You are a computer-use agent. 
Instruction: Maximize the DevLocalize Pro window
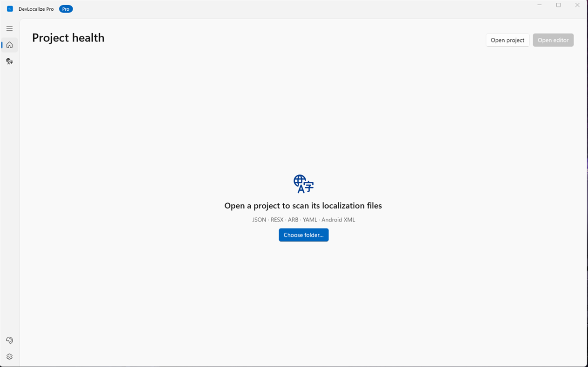[x=559, y=5]
